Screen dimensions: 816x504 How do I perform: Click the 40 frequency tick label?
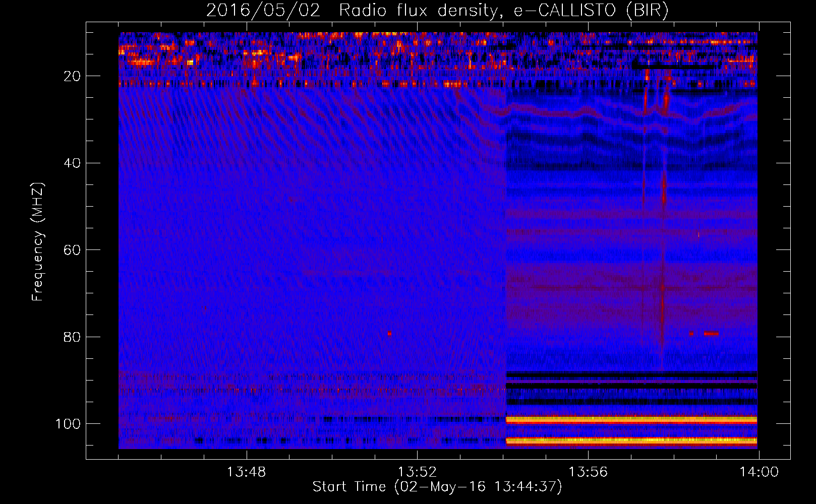(x=72, y=163)
